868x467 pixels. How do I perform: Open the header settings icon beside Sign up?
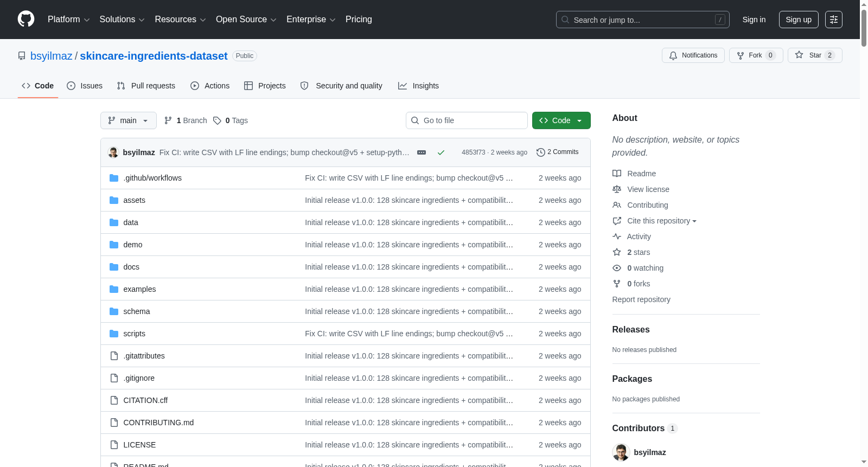[x=834, y=20]
